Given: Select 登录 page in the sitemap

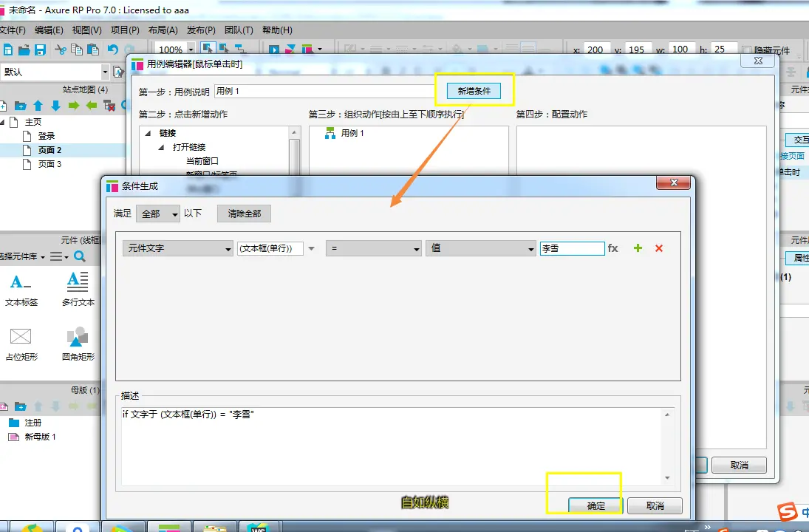Looking at the screenshot, I should pyautogui.click(x=46, y=136).
